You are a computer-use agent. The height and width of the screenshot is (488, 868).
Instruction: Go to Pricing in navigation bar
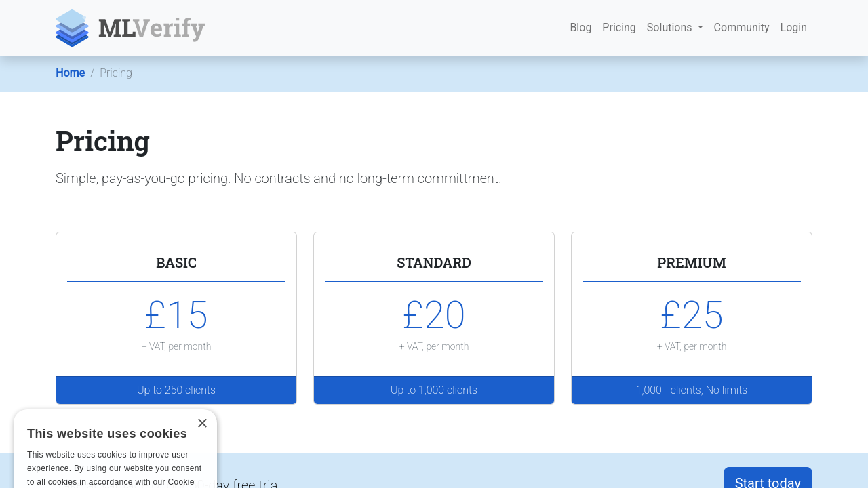(x=618, y=28)
